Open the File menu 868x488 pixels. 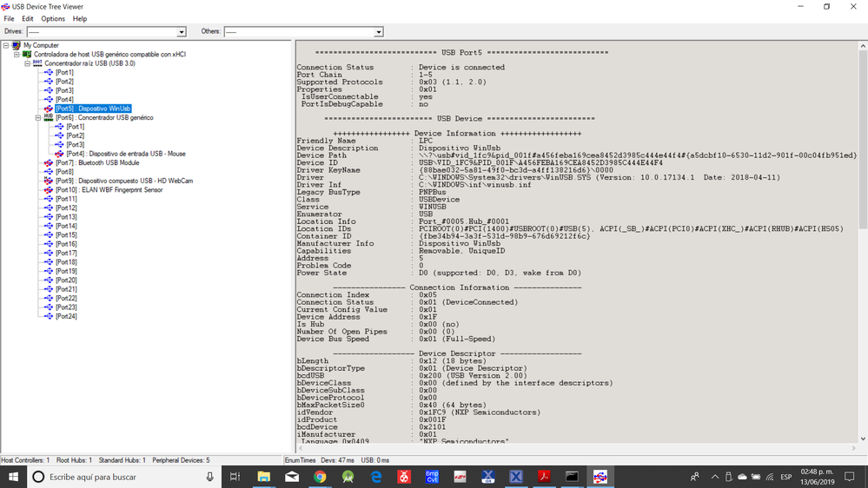(x=9, y=19)
